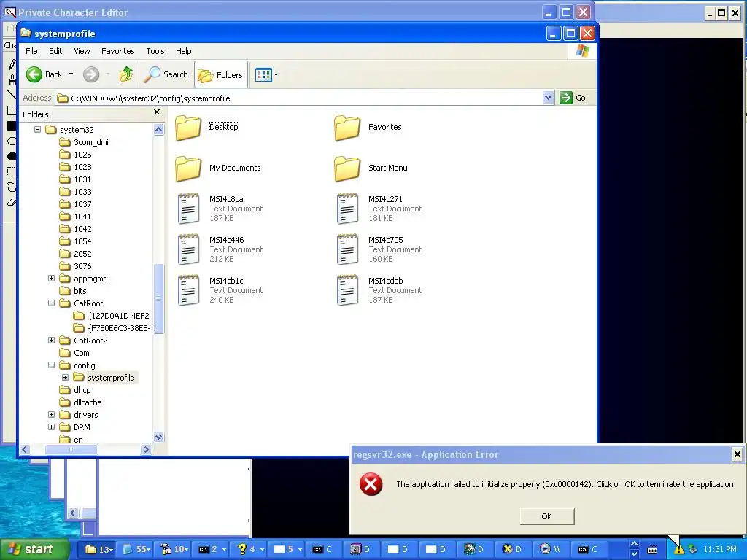This screenshot has height=560, width=747.
Task: Select the 1033 folder in tree
Action: click(x=76, y=192)
